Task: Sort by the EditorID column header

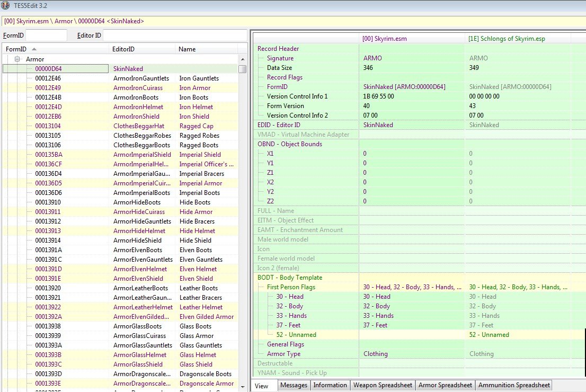Action: tap(142, 49)
